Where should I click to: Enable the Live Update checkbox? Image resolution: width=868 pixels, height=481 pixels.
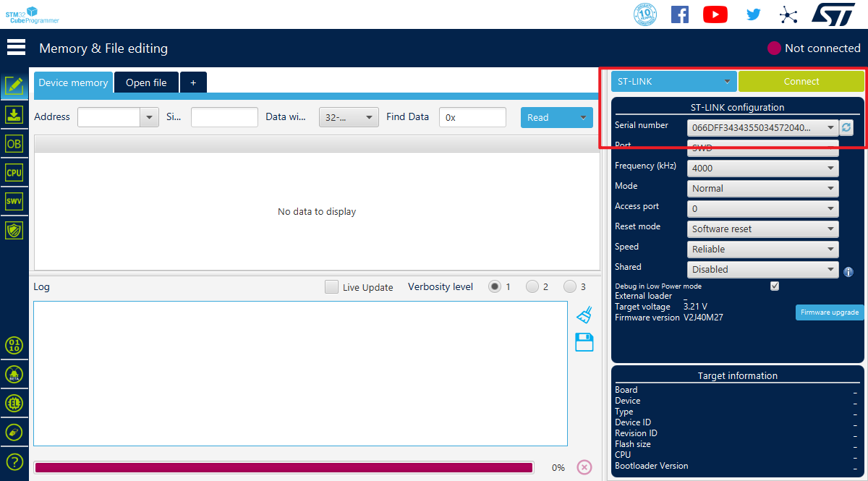331,287
